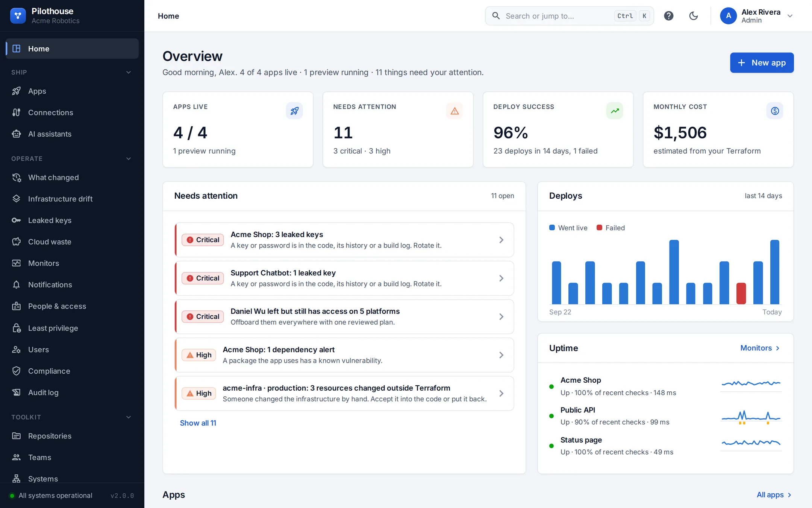The image size is (812, 508).
Task: Click the blue Went live legend swatch
Action: (x=552, y=228)
